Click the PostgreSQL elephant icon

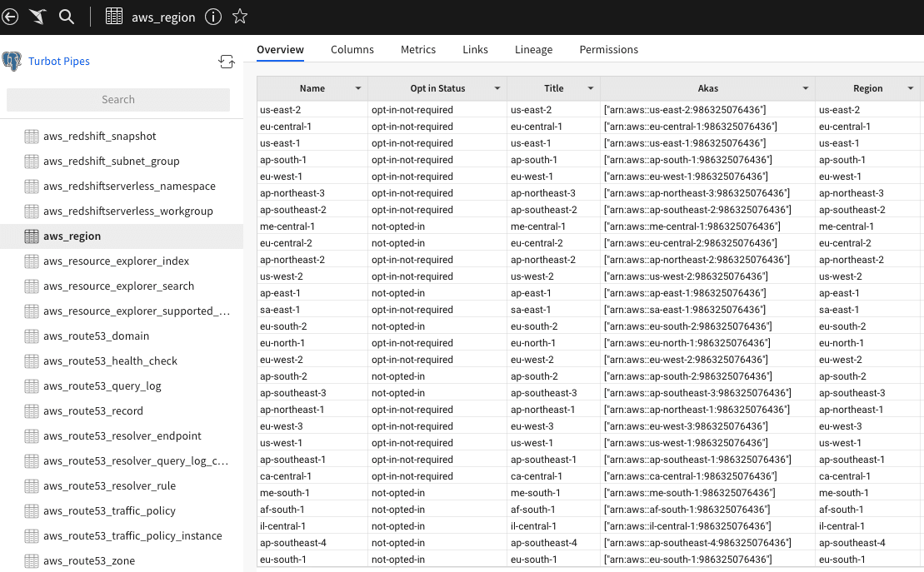click(x=12, y=62)
